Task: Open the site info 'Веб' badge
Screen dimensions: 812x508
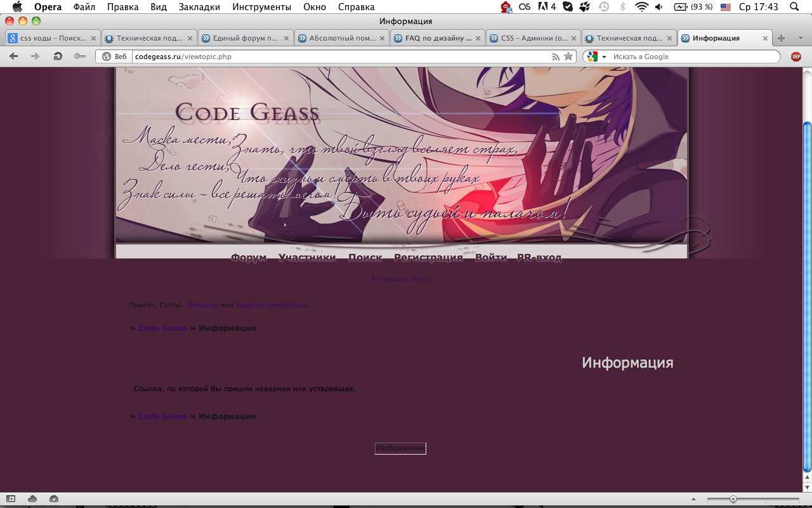Action: point(115,57)
